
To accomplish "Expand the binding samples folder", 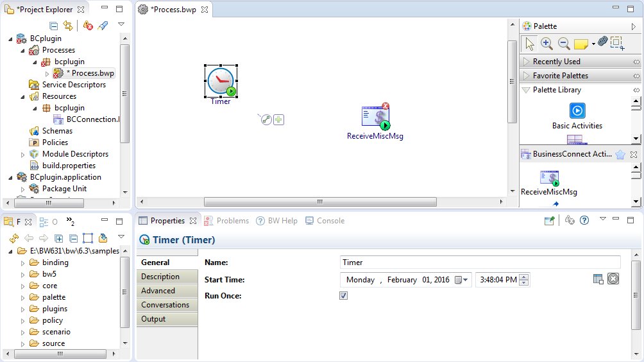I will 23,263.
